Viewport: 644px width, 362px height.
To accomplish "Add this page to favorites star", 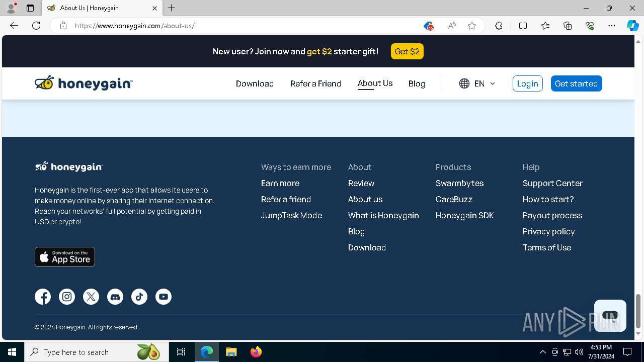I will 472,26.
